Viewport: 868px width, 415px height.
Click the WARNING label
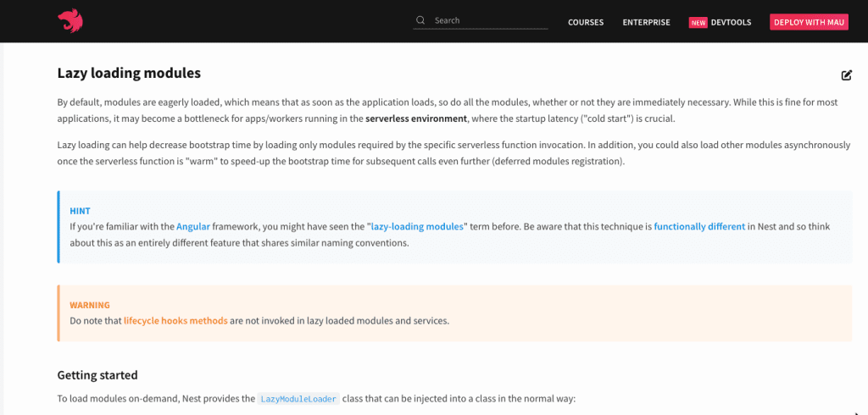coord(90,305)
